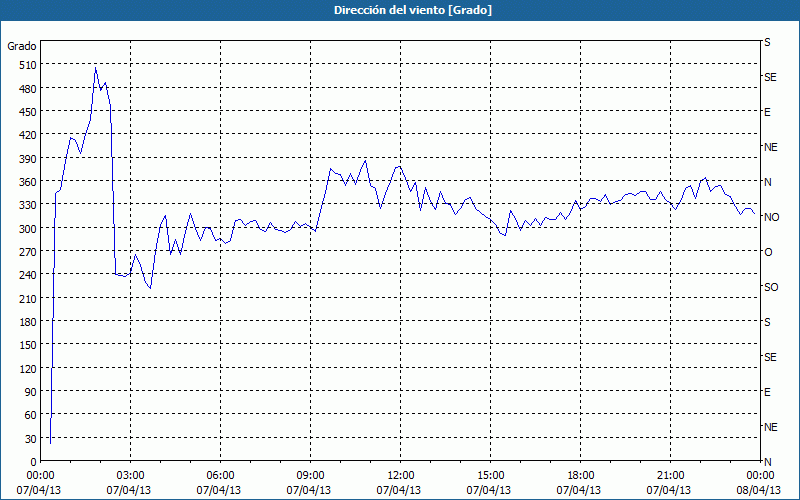Screen dimensions: 800x500
Task: Select N compass label beside 360 gridline
Action: pyautogui.click(x=767, y=182)
